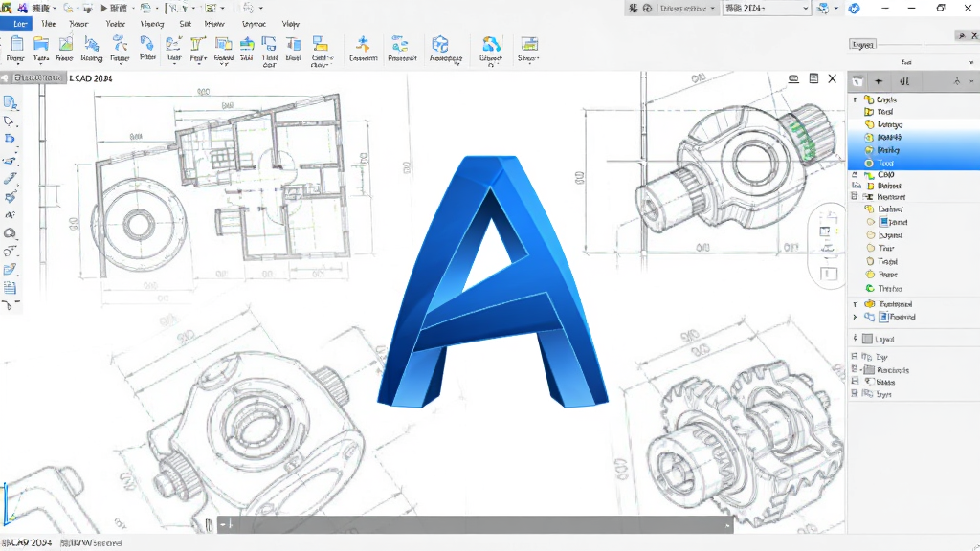
Task: Click the command line input bar at bottom
Action: 476,525
